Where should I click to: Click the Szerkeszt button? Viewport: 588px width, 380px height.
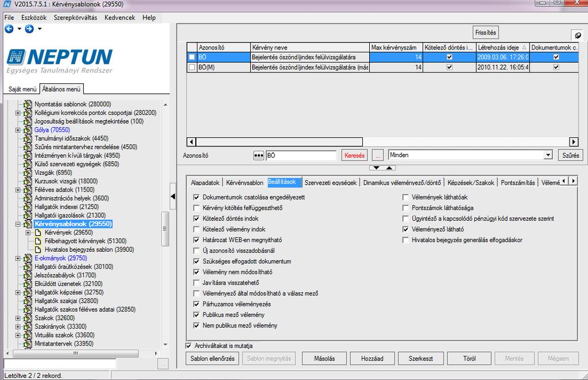point(421,359)
